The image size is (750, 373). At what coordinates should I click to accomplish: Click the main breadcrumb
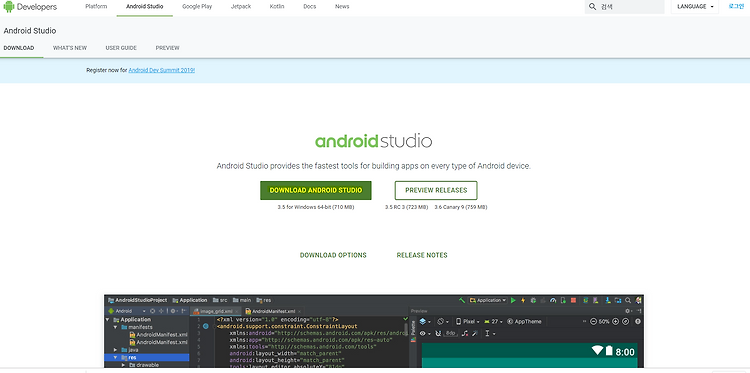tap(242, 300)
